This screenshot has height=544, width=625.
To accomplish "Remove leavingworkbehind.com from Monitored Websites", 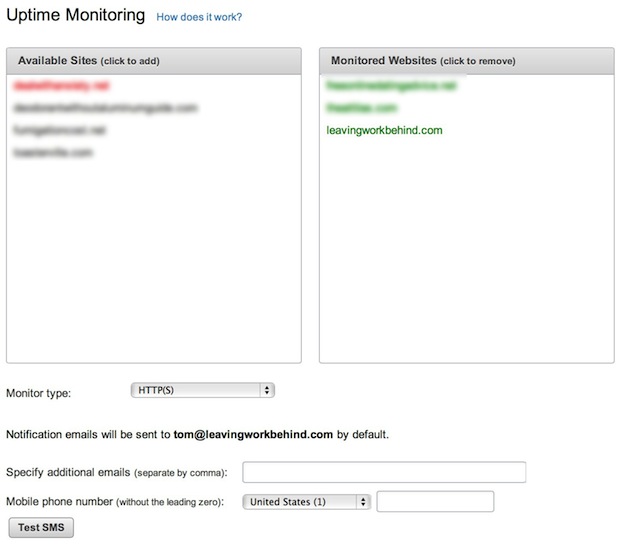I will (384, 130).
